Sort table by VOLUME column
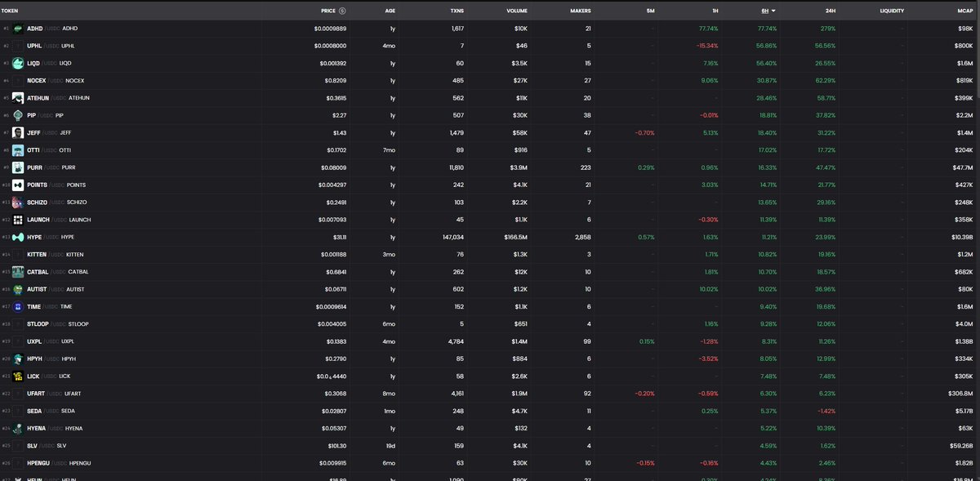980x481 pixels. 516,11
